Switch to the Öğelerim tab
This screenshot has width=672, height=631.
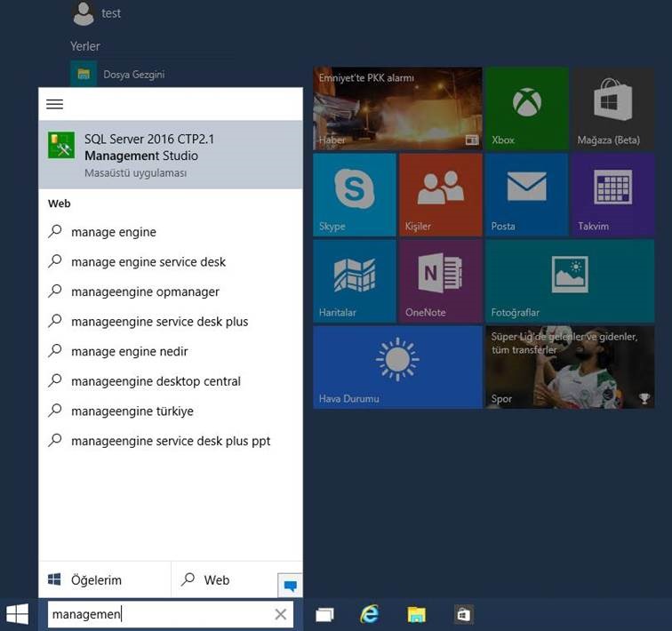(x=105, y=579)
